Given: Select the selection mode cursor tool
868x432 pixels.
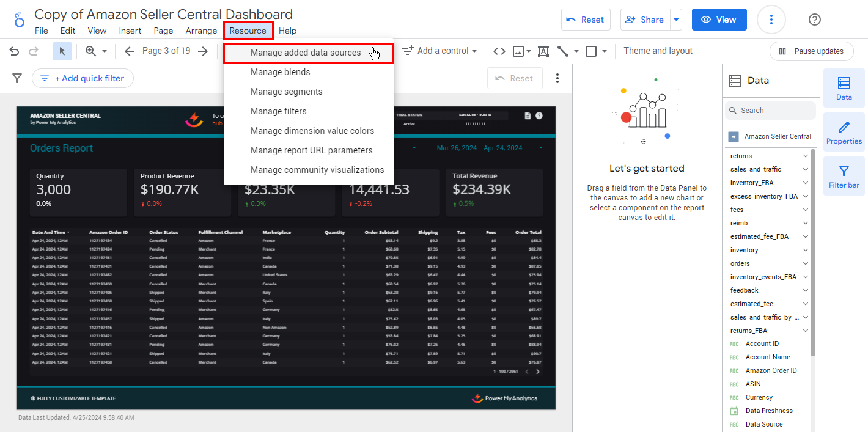Looking at the screenshot, I should click(62, 51).
